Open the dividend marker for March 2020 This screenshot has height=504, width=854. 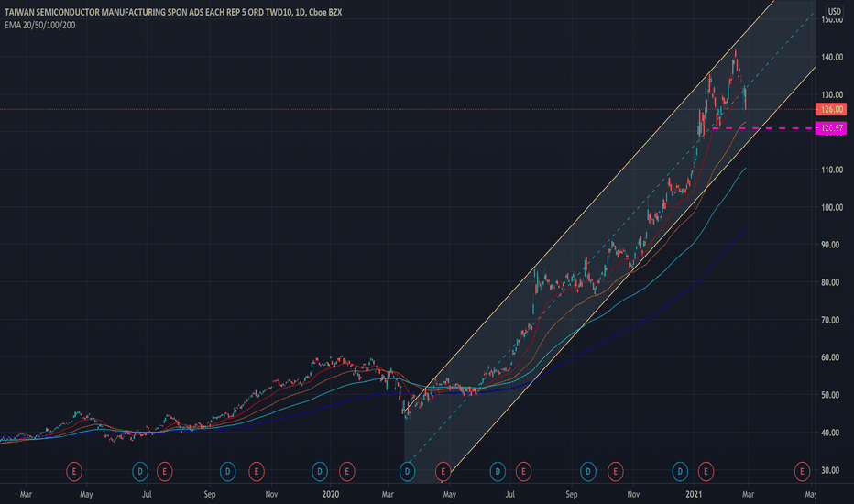pyautogui.click(x=407, y=471)
